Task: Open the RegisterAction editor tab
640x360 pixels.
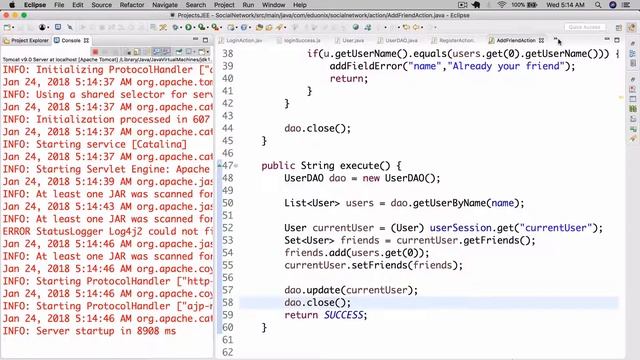Action: point(453,40)
